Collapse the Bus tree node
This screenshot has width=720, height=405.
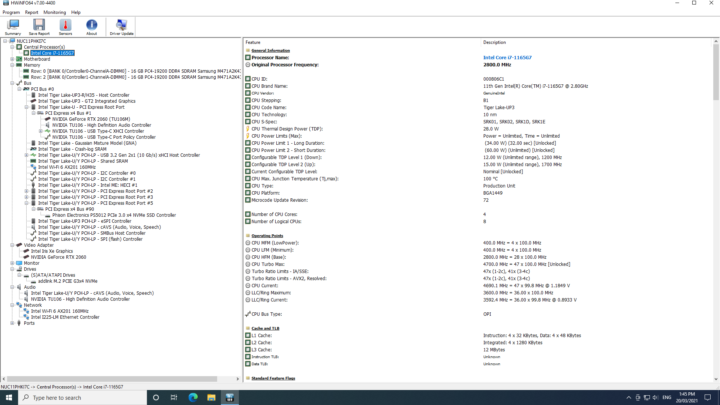[x=12, y=83]
